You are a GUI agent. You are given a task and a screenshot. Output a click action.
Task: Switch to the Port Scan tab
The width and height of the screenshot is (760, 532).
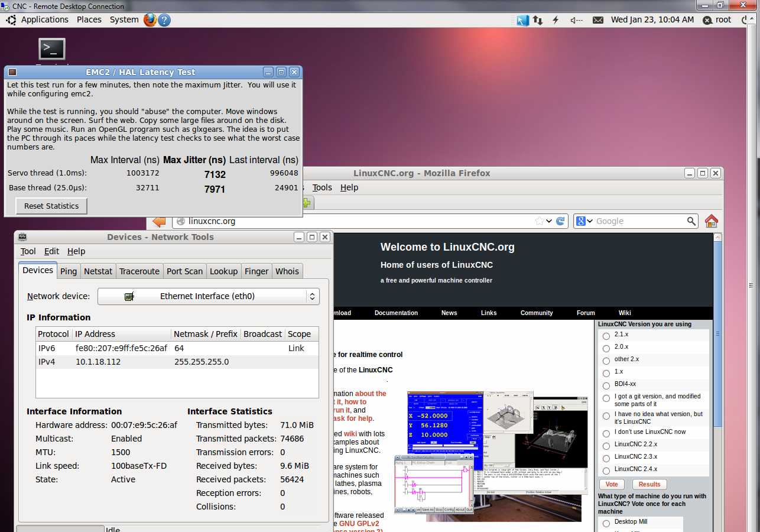pos(184,271)
